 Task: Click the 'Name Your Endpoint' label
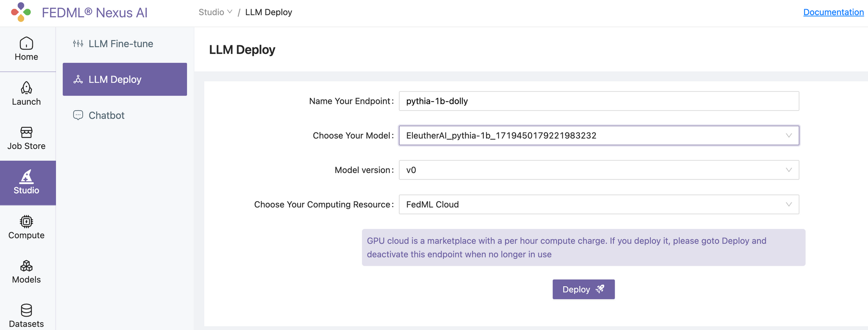pos(351,101)
